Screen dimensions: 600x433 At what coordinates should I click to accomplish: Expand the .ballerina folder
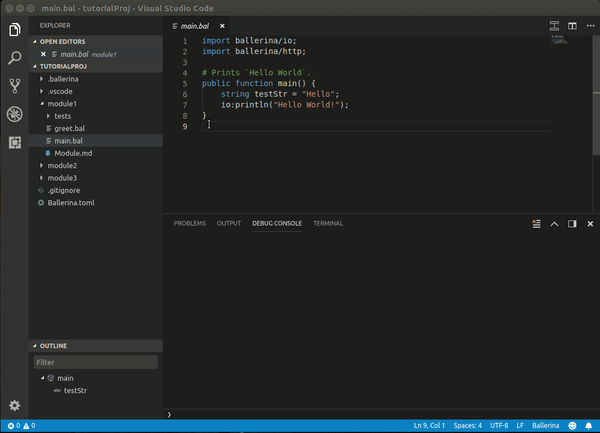[x=42, y=79]
